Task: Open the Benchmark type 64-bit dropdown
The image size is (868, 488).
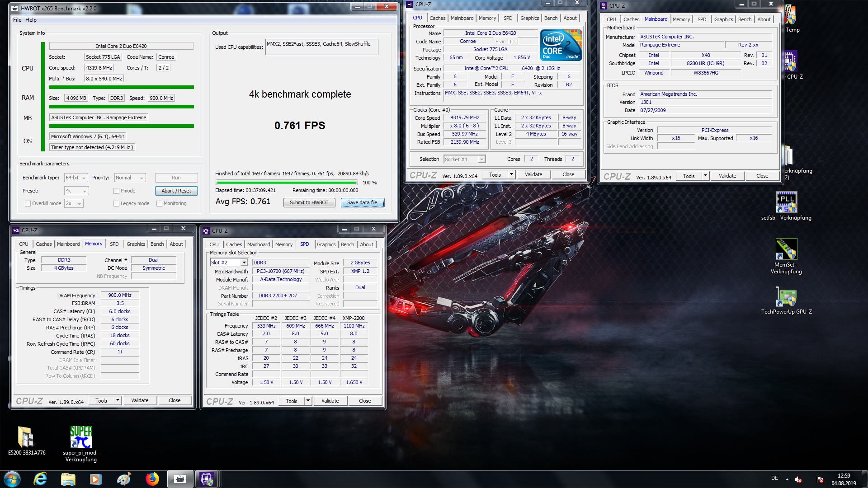Action: point(75,178)
